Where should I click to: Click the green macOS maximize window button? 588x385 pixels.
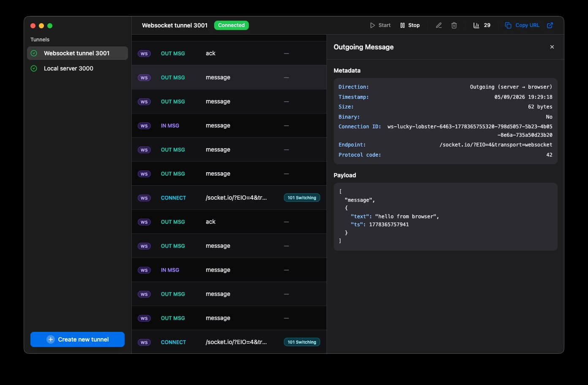[50, 26]
